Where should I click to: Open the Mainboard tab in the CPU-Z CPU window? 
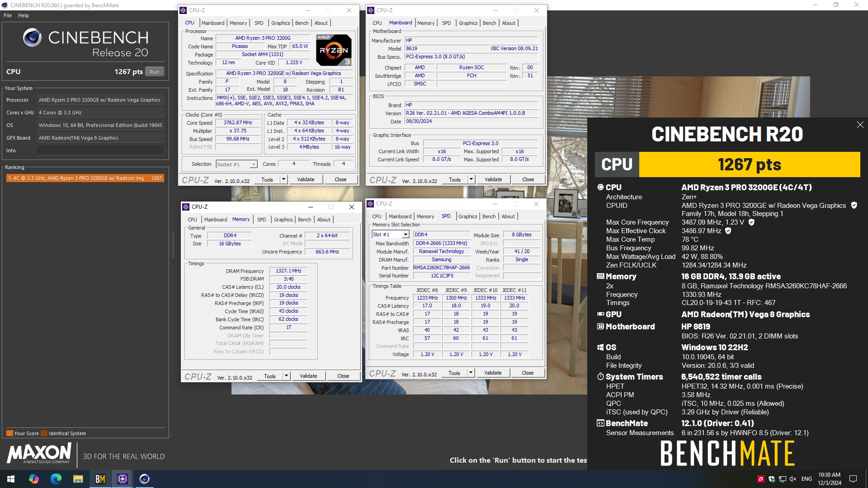coord(213,23)
